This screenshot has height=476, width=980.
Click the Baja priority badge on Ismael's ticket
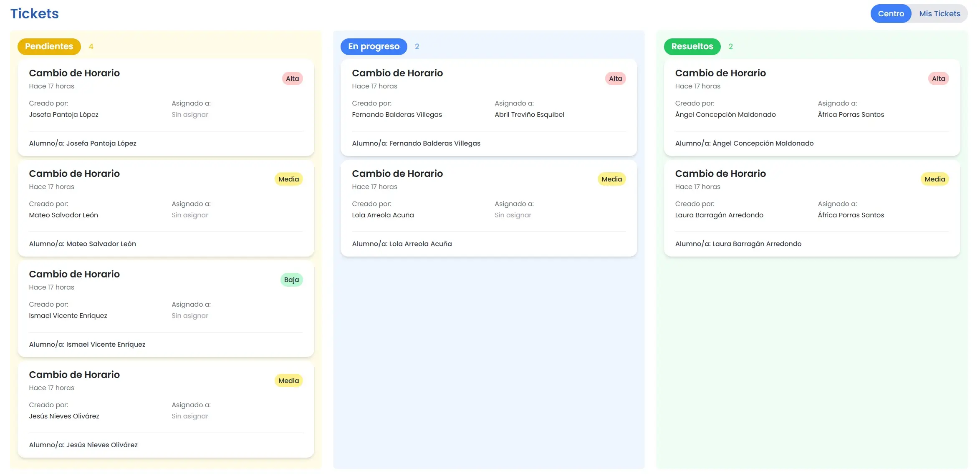[291, 280]
